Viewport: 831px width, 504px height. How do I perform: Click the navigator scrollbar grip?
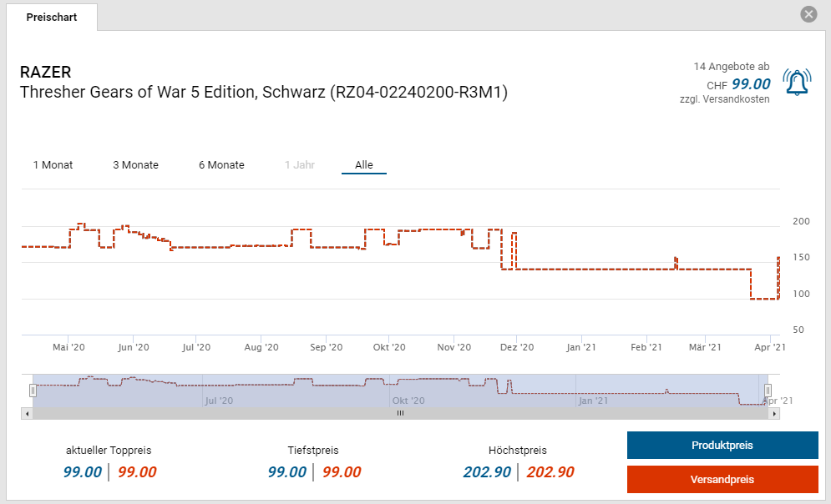[x=400, y=413]
